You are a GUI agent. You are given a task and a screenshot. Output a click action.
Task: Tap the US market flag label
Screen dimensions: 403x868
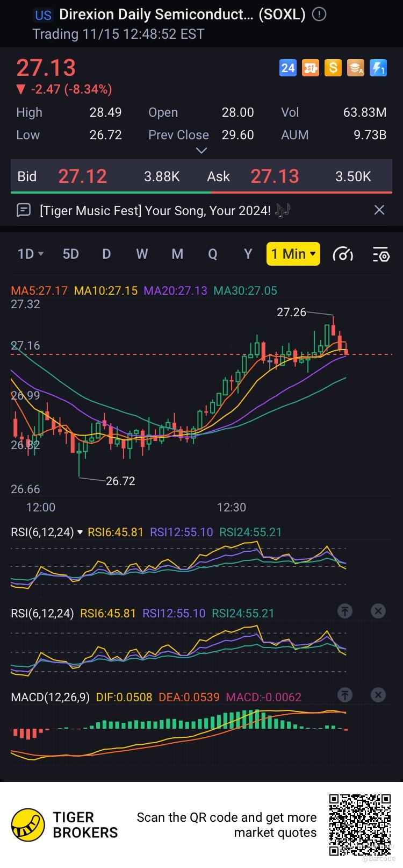(x=43, y=15)
